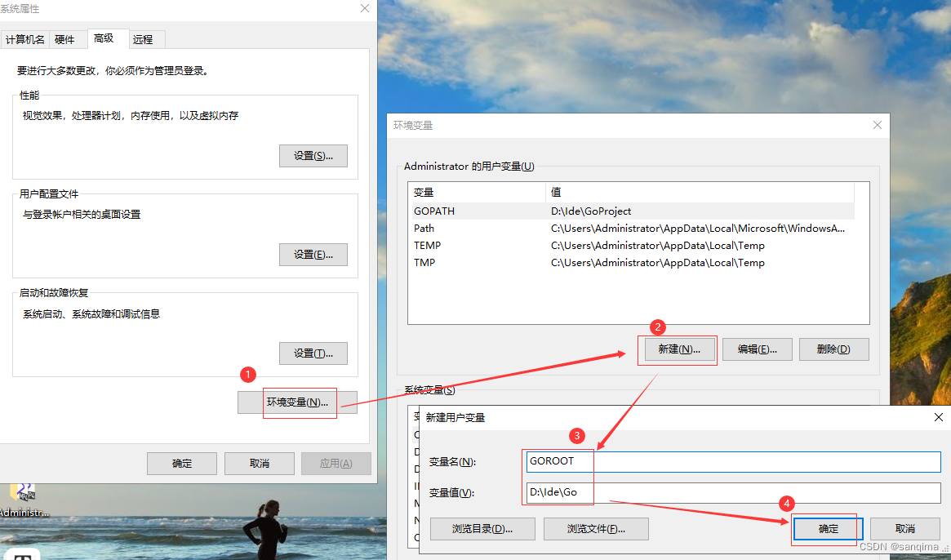
Task: Click the Administrator desktop icon
Action: coord(24,501)
